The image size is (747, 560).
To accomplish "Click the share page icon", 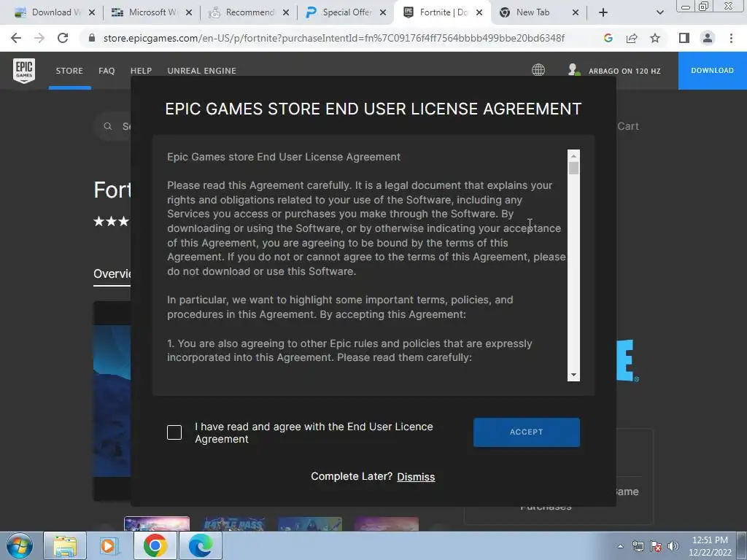I will [632, 38].
